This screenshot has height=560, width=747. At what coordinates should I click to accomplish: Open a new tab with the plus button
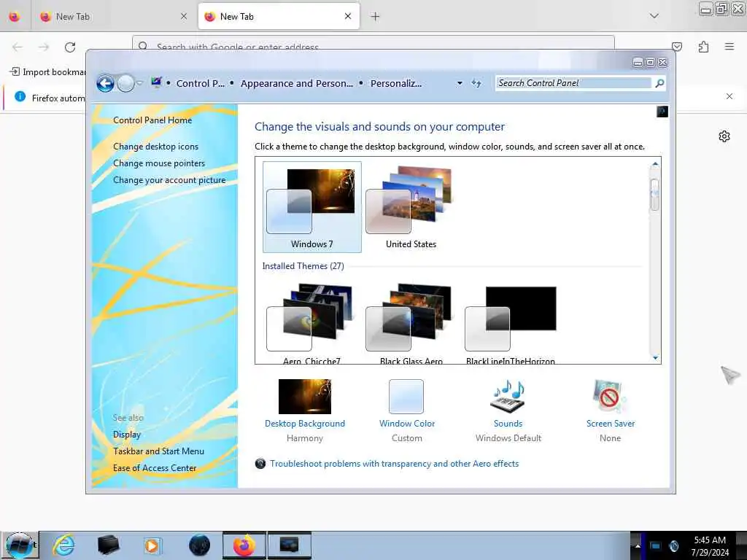click(x=376, y=17)
